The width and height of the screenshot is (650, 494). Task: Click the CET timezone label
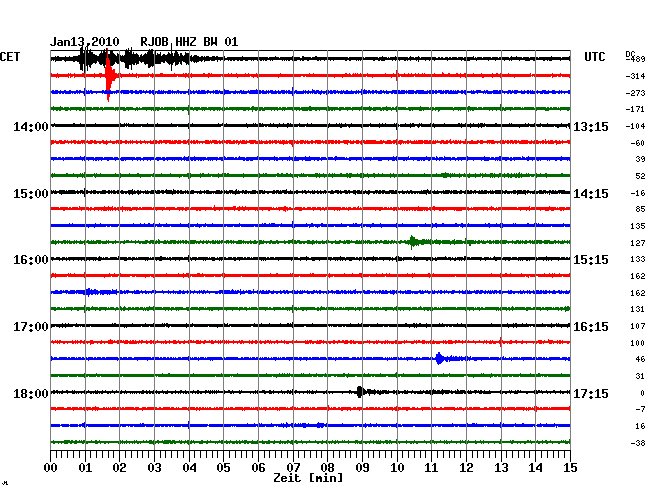10,57
